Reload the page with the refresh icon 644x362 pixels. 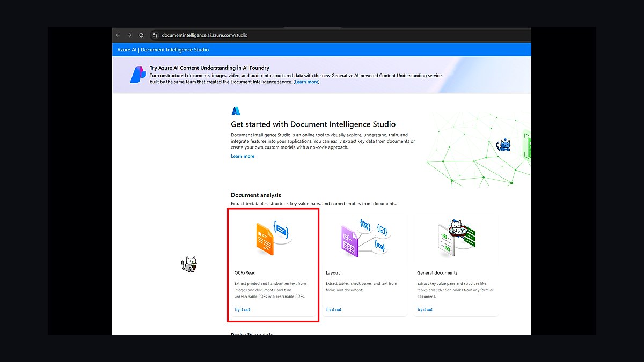point(141,35)
